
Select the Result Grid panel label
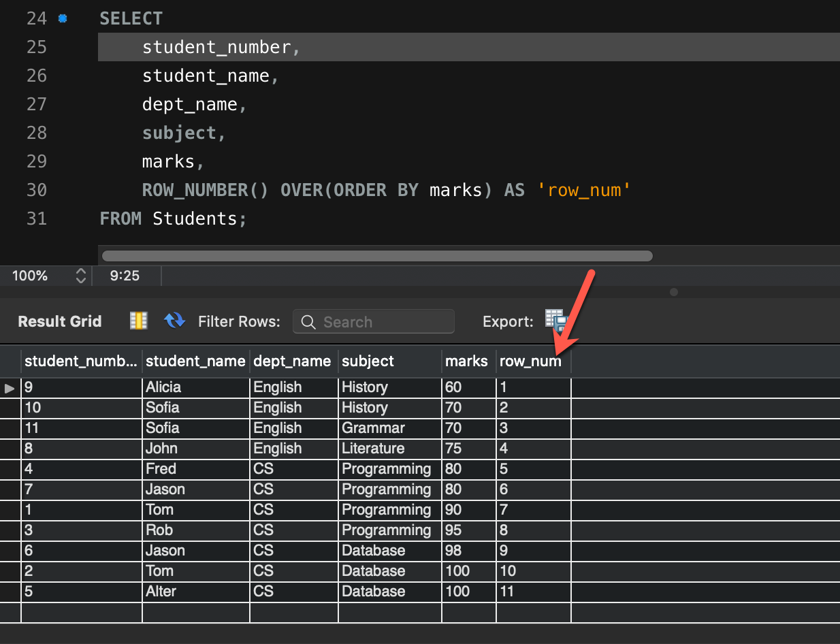coord(59,321)
